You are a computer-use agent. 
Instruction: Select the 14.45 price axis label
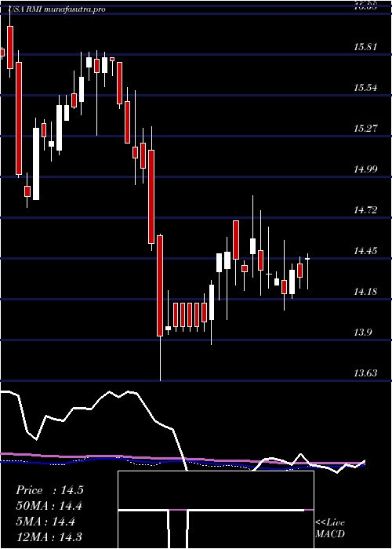coord(365,251)
